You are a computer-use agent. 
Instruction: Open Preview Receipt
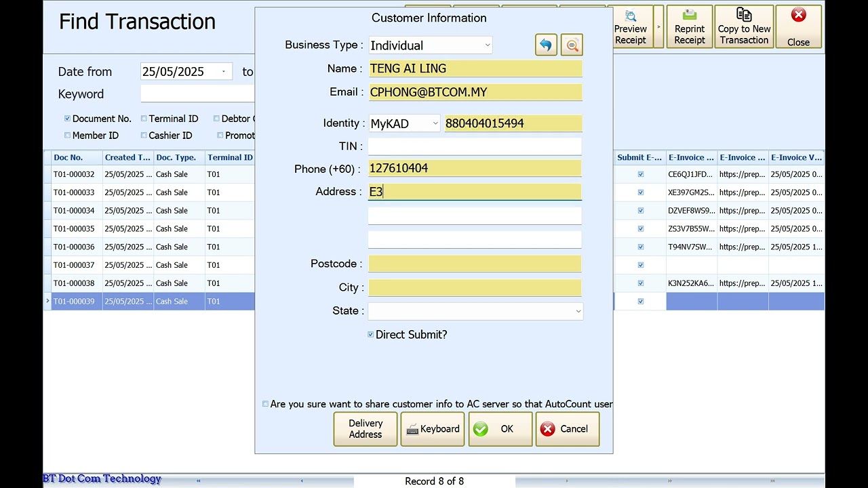tap(631, 27)
